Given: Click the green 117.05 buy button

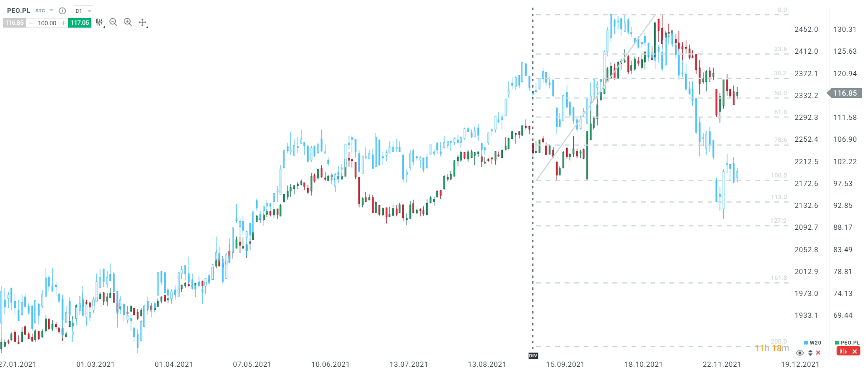Looking at the screenshot, I should 80,23.
